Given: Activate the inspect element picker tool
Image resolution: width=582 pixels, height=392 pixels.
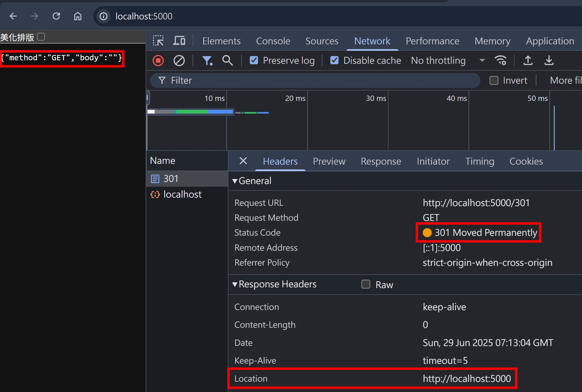Looking at the screenshot, I should point(158,41).
